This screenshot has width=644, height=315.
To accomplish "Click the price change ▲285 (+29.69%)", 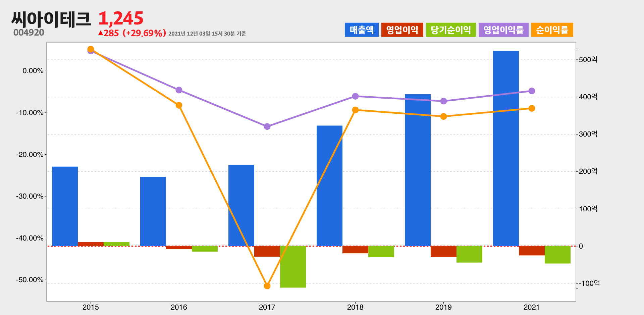I will [x=132, y=33].
